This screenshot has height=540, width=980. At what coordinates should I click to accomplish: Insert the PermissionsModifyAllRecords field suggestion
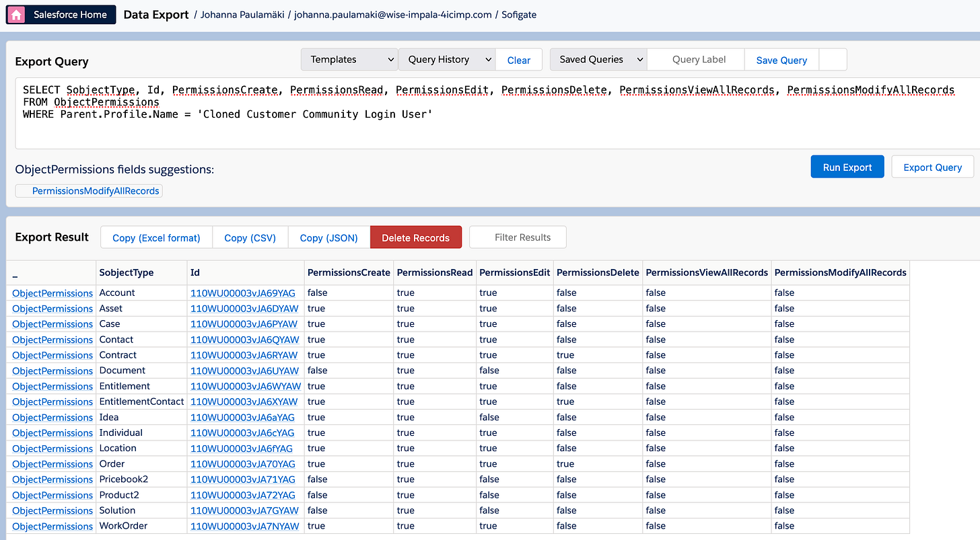coord(89,191)
